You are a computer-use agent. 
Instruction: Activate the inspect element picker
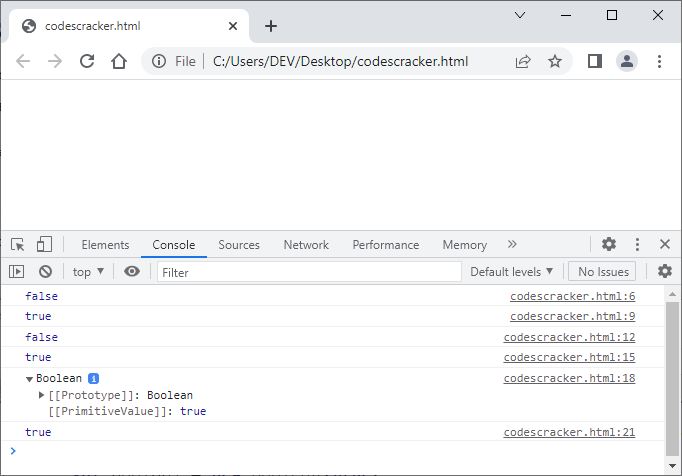[x=18, y=245]
